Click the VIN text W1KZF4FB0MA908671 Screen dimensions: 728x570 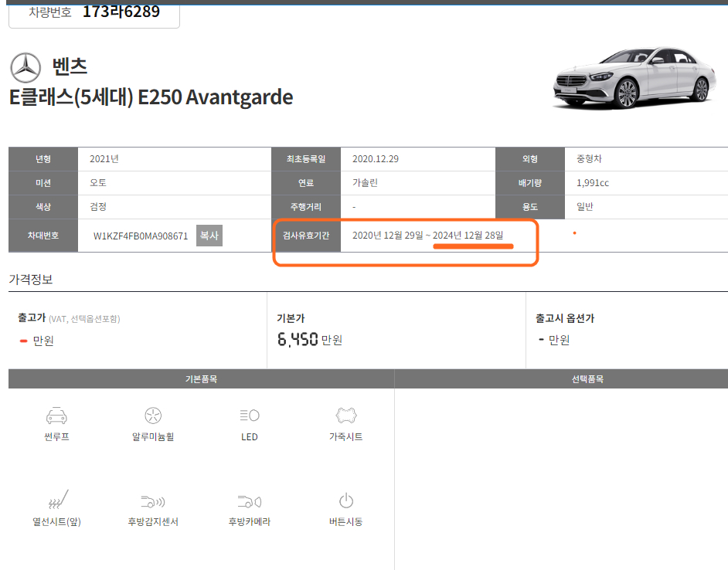141,236
